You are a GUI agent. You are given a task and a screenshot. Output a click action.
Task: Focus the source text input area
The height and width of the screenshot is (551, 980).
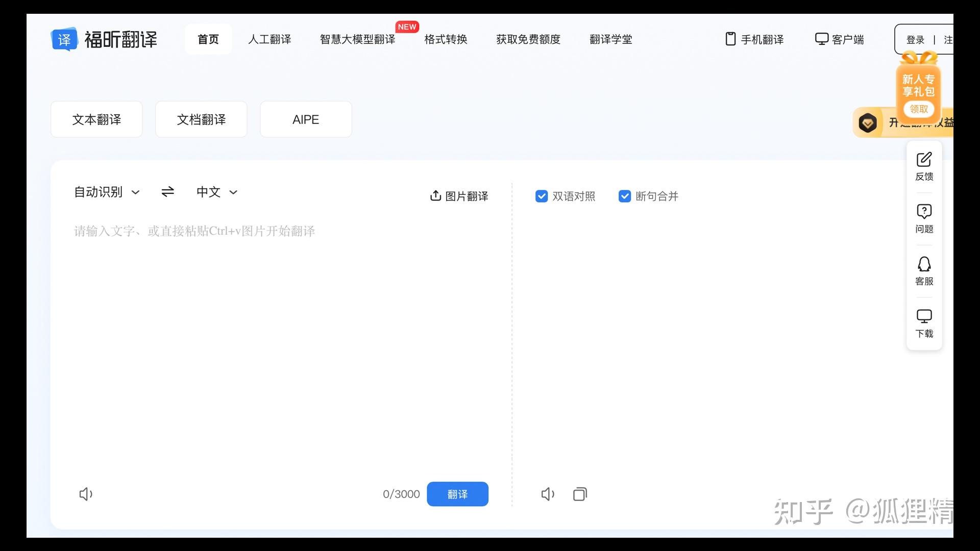[281, 347]
